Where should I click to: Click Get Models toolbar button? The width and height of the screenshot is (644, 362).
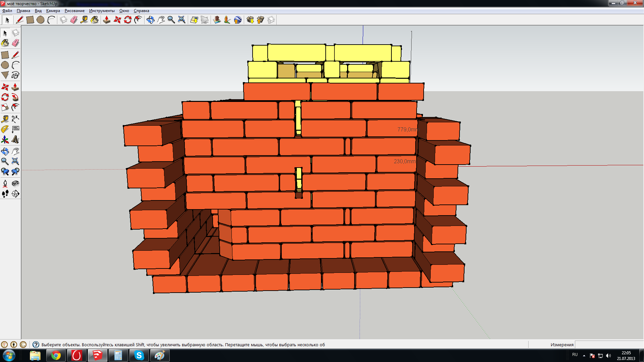click(x=250, y=20)
